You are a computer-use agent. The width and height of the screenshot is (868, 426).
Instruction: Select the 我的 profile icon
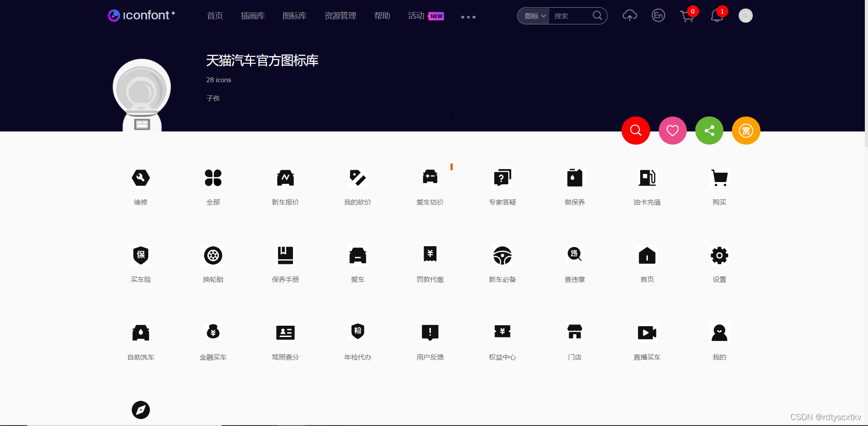tap(719, 332)
